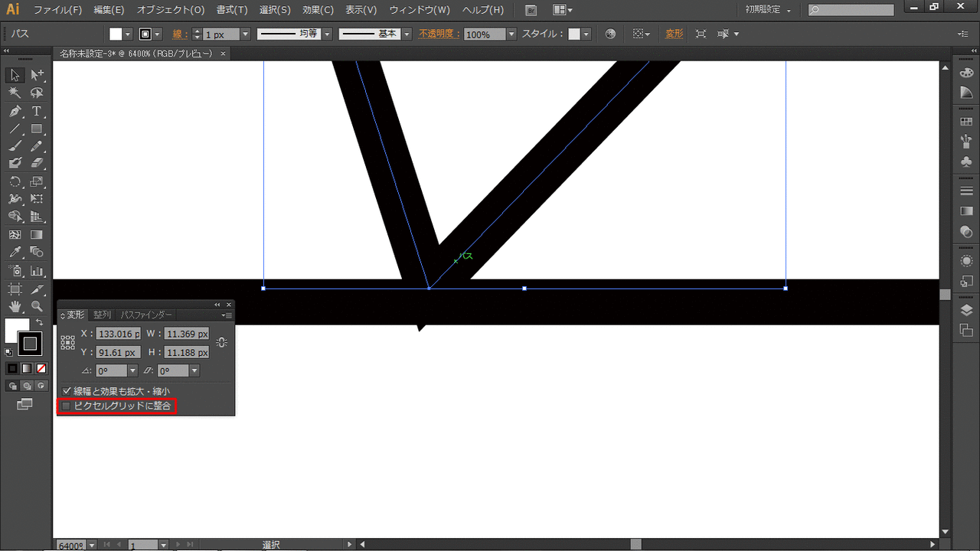This screenshot has width=980, height=551.
Task: Open the shear angle dropdown
Action: 194,370
